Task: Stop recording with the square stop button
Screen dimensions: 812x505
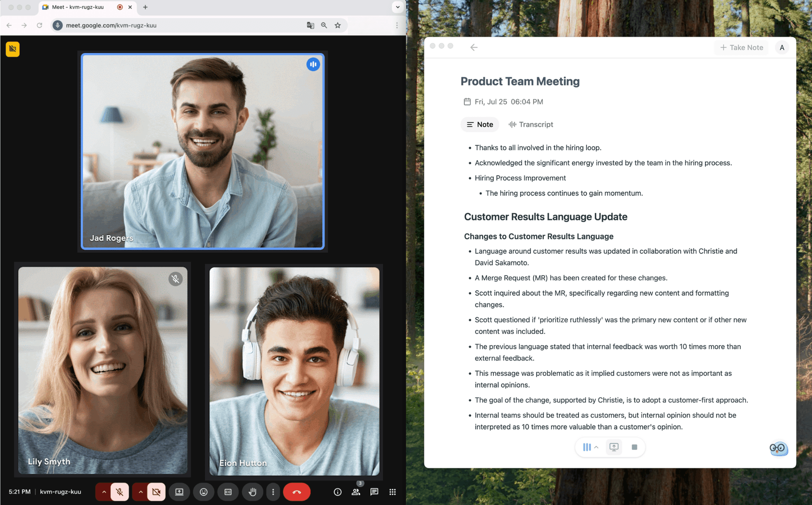Action: click(x=634, y=447)
